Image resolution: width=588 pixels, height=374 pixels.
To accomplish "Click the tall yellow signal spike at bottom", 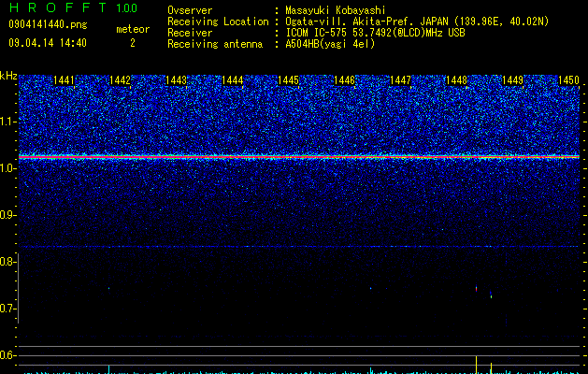I will 476,365.
